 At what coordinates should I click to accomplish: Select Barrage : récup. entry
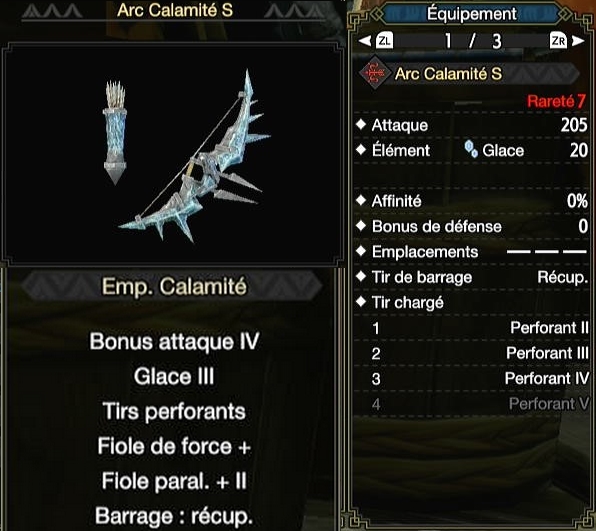tap(174, 516)
